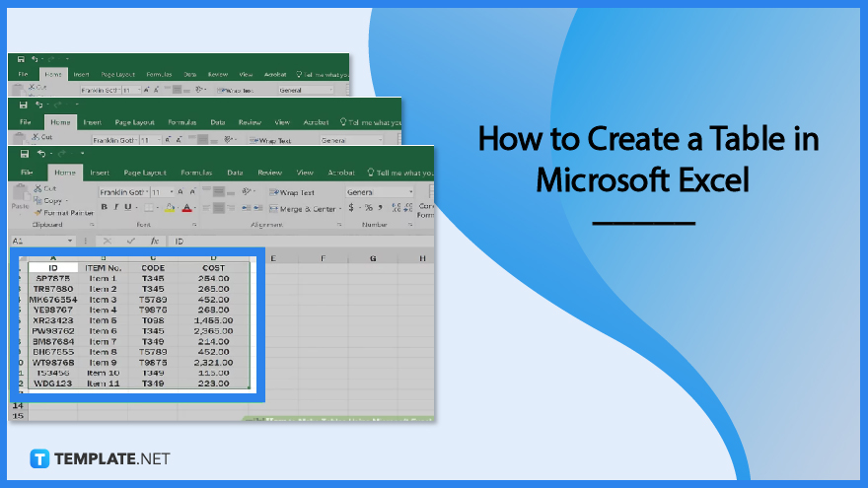Click Borders icon in front Excel window

(149, 208)
